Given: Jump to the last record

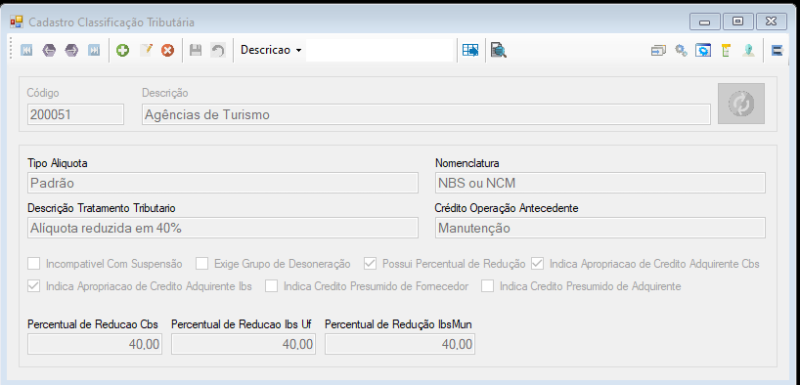Looking at the screenshot, I should tap(94, 50).
